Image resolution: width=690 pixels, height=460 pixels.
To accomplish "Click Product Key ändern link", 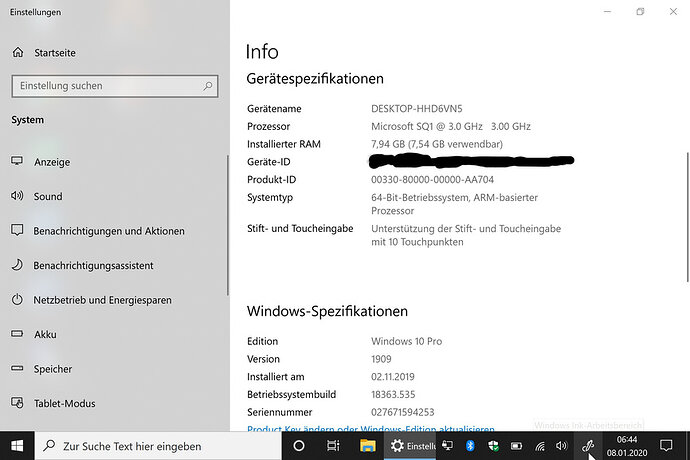I will point(371,428).
